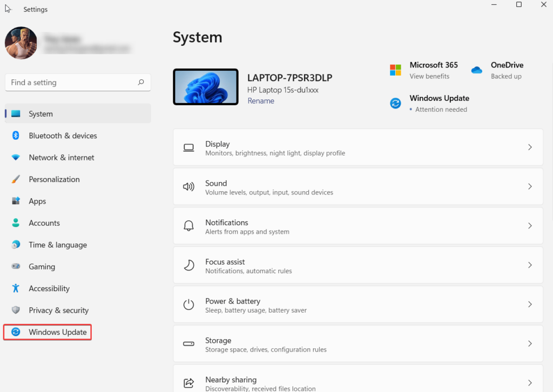Click the Accessibility figure icon

(x=16, y=288)
